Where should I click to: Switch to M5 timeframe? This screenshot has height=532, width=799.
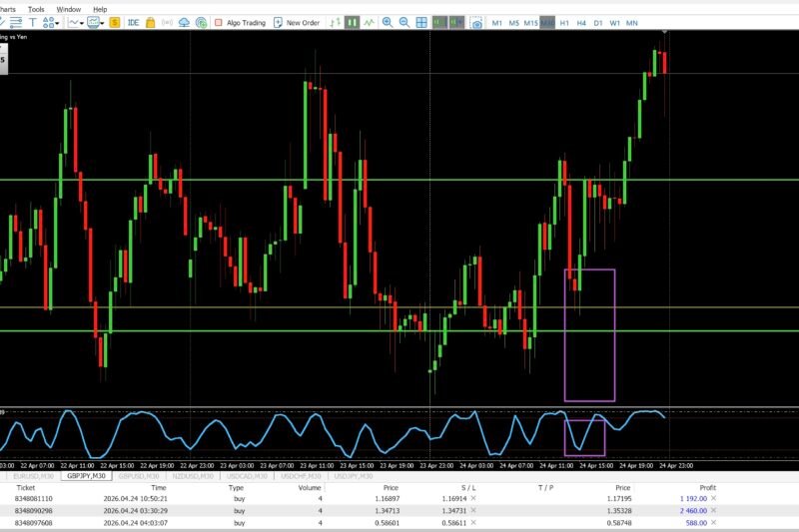tap(513, 23)
